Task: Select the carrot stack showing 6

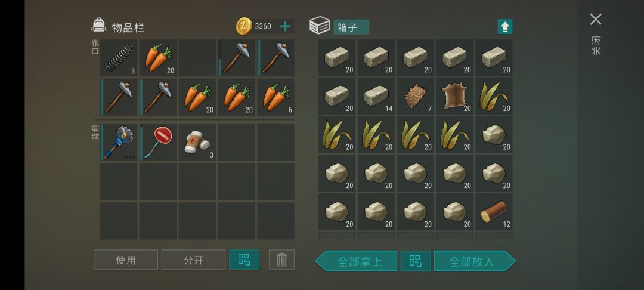Action: pyautogui.click(x=275, y=97)
